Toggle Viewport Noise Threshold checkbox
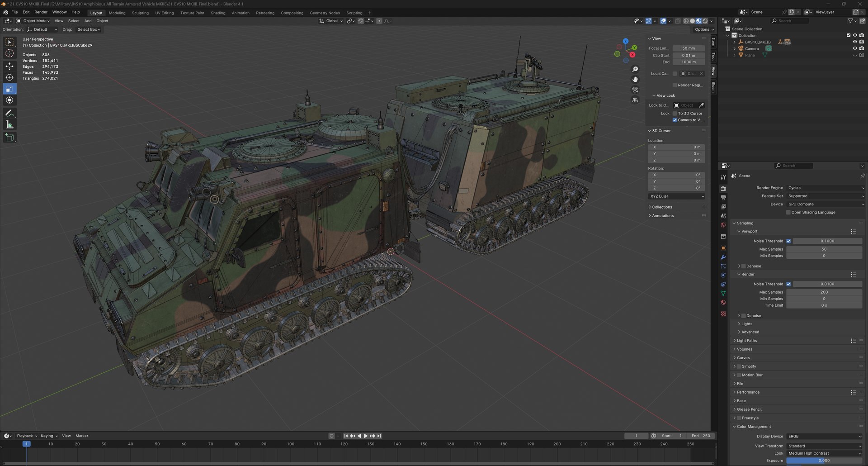This screenshot has height=466, width=868. coord(788,241)
